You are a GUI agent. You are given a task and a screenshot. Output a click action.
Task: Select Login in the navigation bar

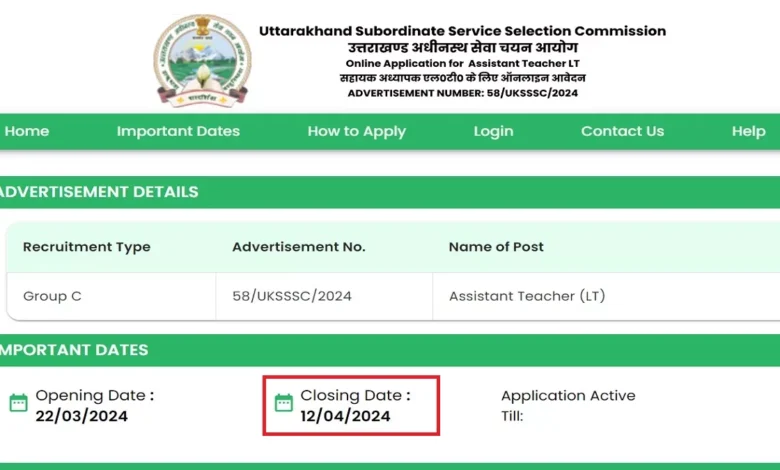tap(493, 131)
